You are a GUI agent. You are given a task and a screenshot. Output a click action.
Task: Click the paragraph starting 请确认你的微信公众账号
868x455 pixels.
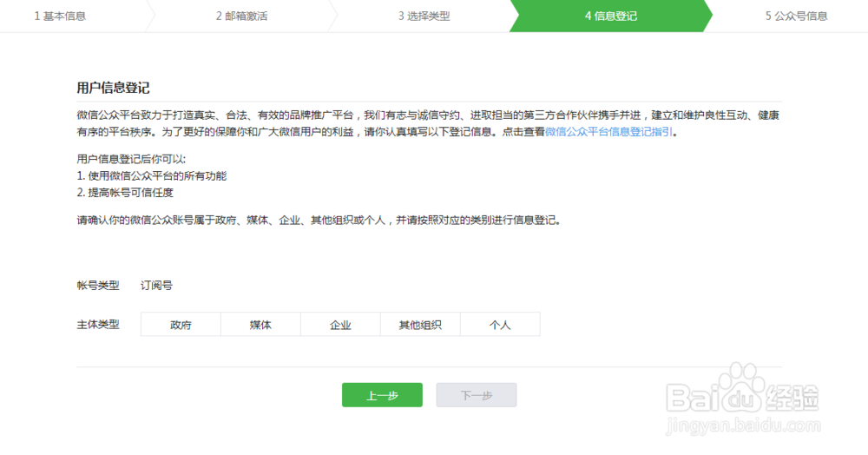319,221
